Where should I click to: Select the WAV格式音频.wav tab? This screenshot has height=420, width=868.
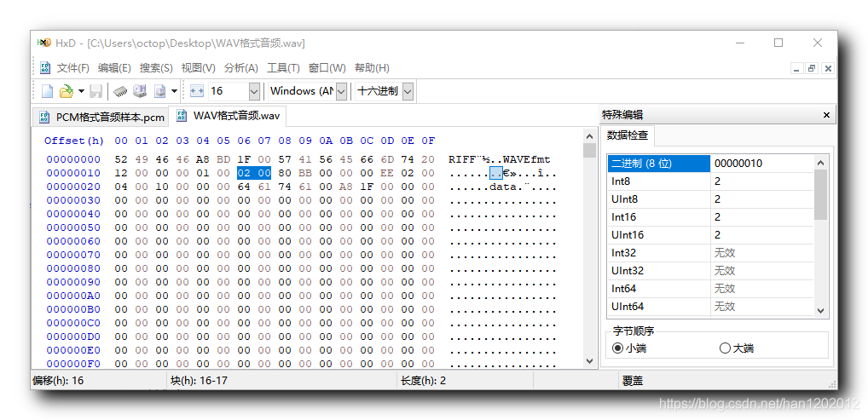click(x=227, y=116)
